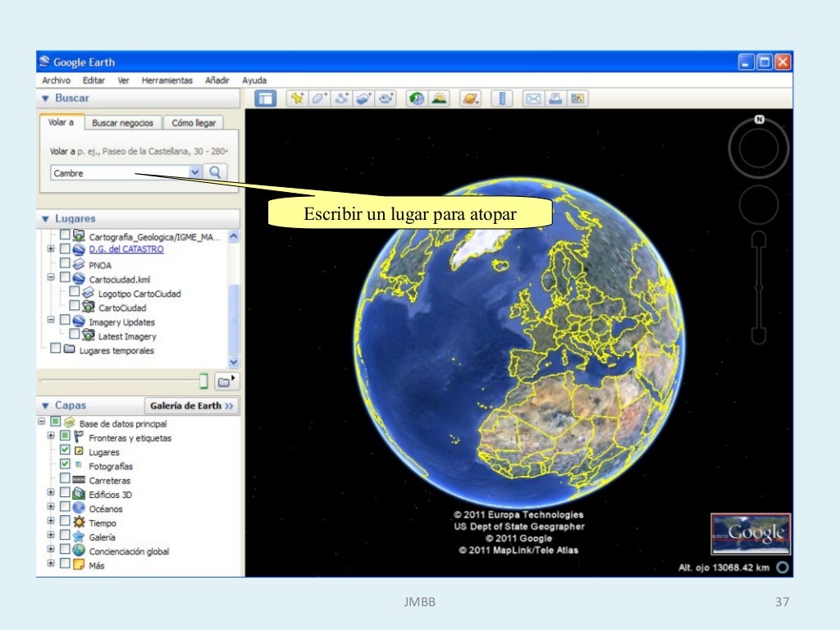Toggle the Fronteras y etiquetas checkbox
Viewport: 840px width, 630px height.
65,436
